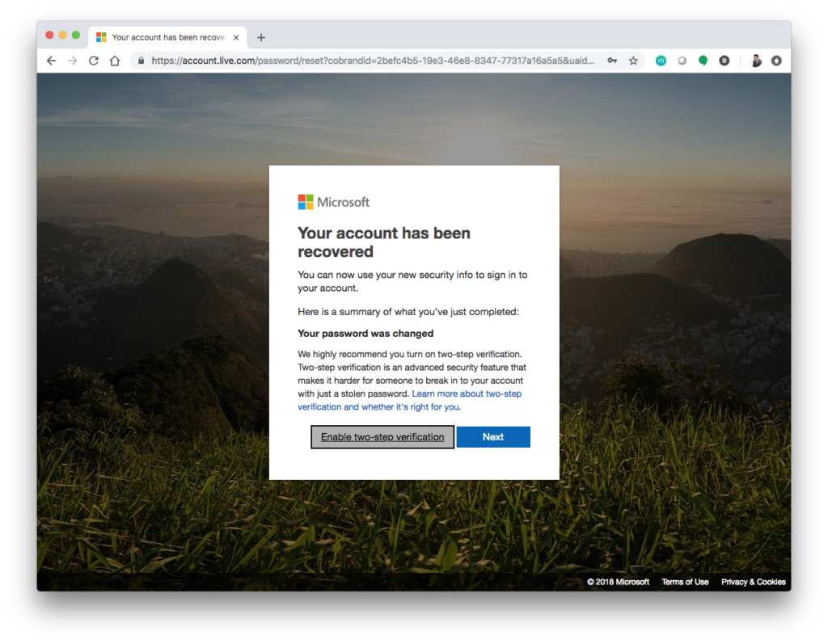Click the gray circular extension icon
The width and height of the screenshot is (828, 644).
(x=682, y=61)
